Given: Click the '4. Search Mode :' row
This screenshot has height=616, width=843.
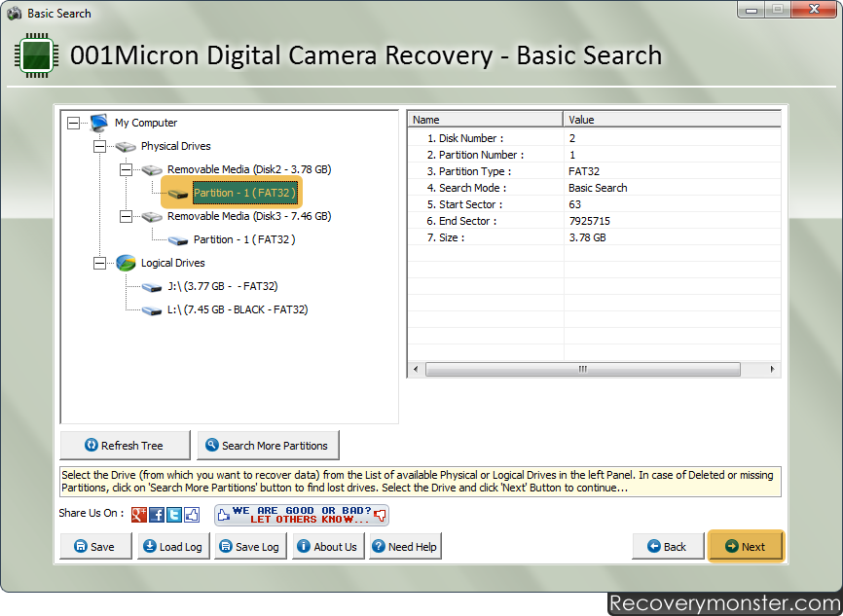Looking at the screenshot, I should tap(594, 188).
